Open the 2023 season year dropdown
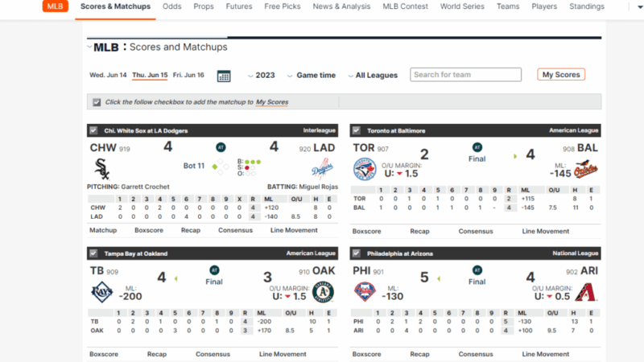This screenshot has height=362, width=644. pos(262,76)
